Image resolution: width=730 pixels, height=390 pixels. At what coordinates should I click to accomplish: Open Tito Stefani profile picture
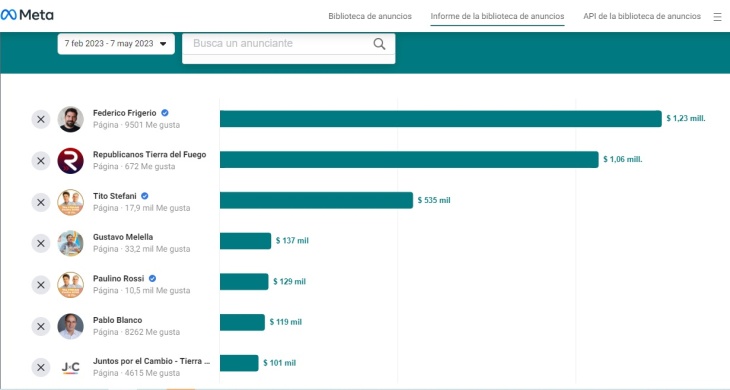70,202
